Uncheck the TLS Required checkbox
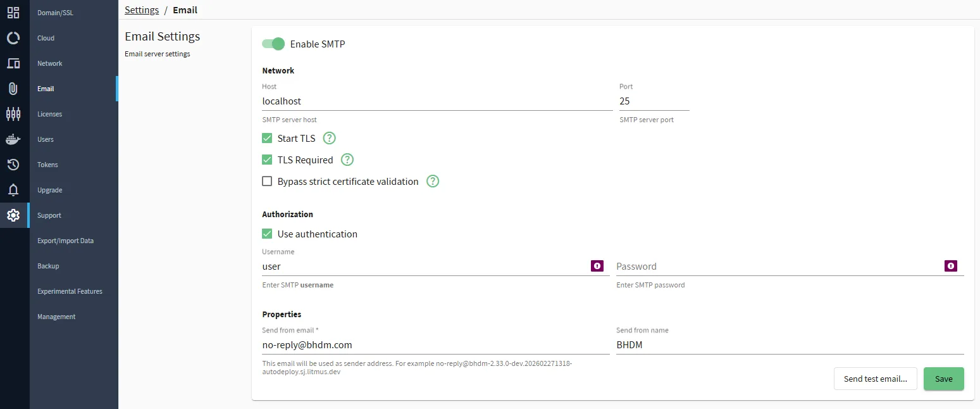The height and width of the screenshot is (409, 980). [267, 160]
